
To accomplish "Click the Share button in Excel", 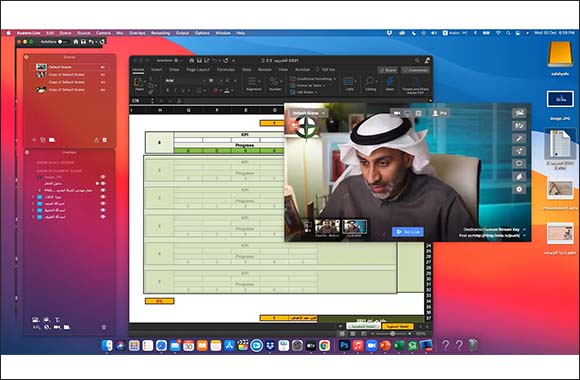I will [388, 70].
